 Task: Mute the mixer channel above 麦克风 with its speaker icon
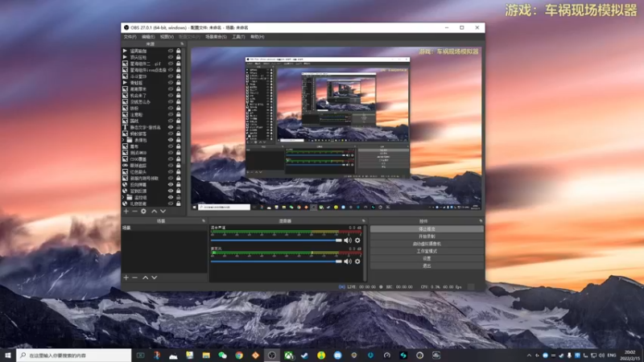pyautogui.click(x=348, y=241)
